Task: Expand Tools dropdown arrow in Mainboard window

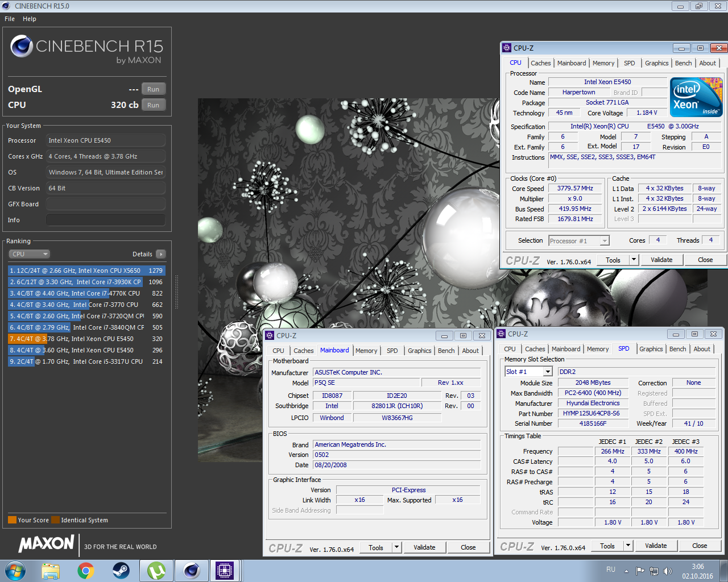Action: pos(397,547)
